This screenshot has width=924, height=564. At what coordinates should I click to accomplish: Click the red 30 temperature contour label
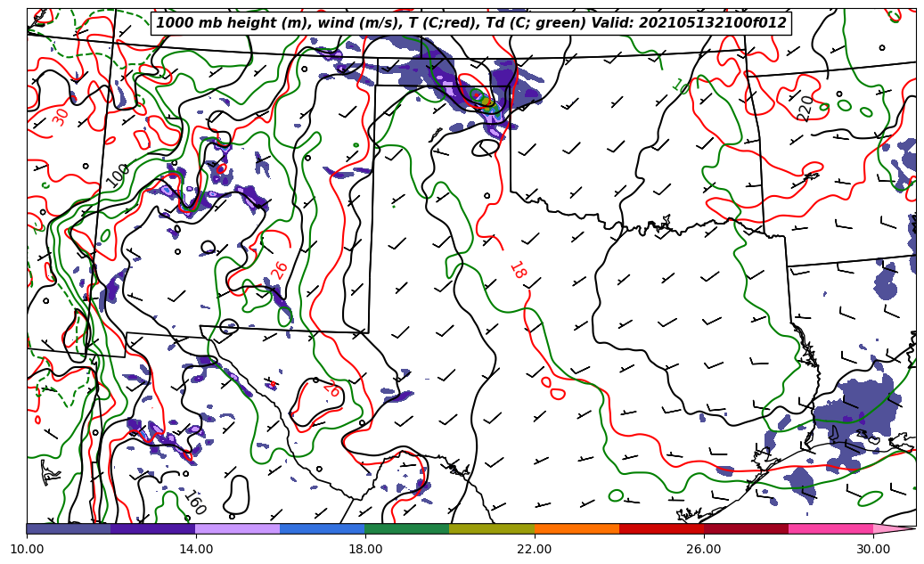pyautogui.click(x=60, y=117)
